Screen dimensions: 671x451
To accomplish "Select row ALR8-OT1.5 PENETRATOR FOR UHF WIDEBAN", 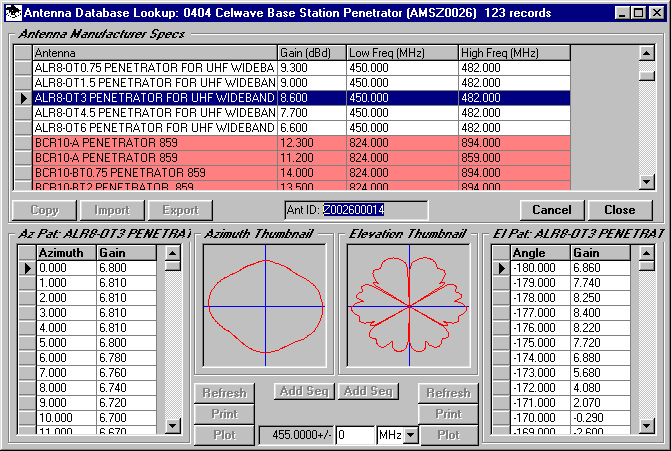I will tap(301, 83).
